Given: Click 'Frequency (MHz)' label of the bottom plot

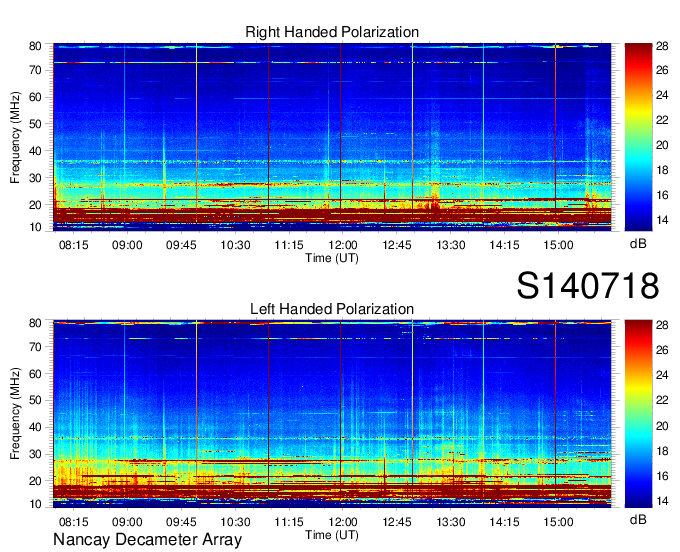Looking at the screenshot, I should click(15, 414).
